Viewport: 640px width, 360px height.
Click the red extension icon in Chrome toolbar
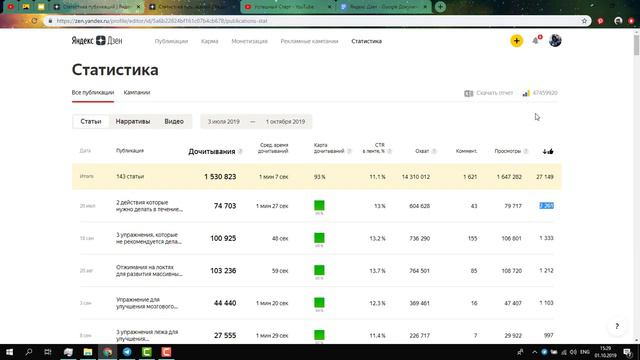click(600, 20)
